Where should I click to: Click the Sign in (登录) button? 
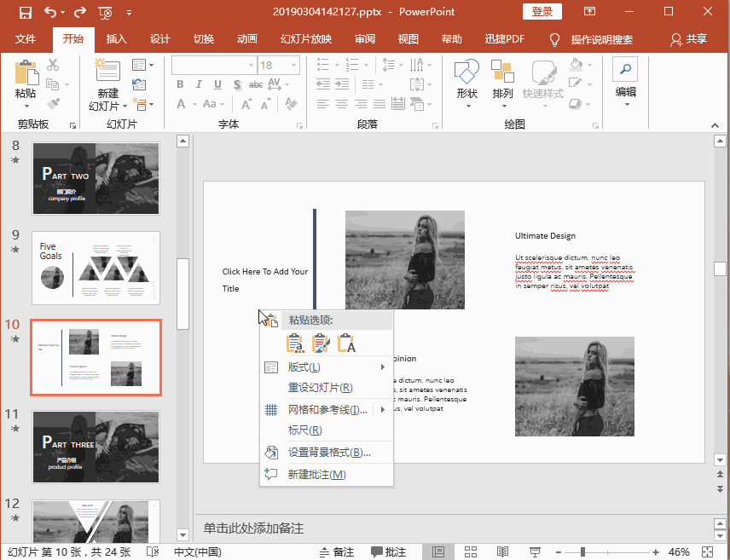click(542, 11)
